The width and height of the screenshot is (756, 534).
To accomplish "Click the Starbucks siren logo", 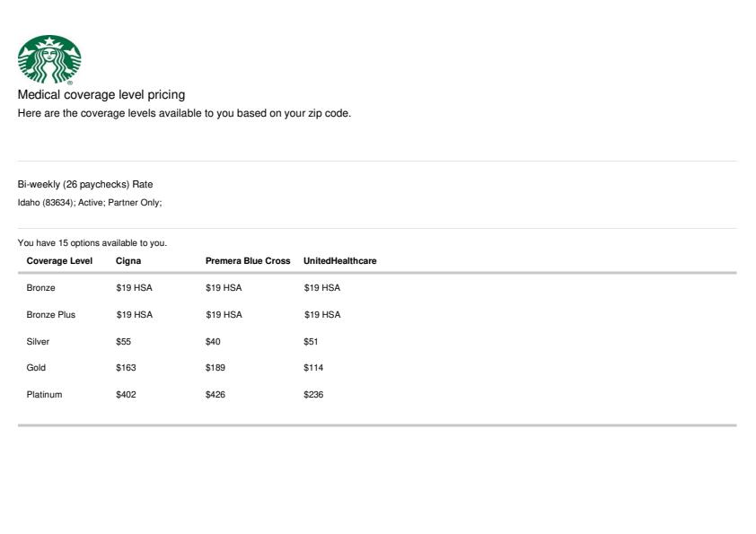I will tap(49, 60).
